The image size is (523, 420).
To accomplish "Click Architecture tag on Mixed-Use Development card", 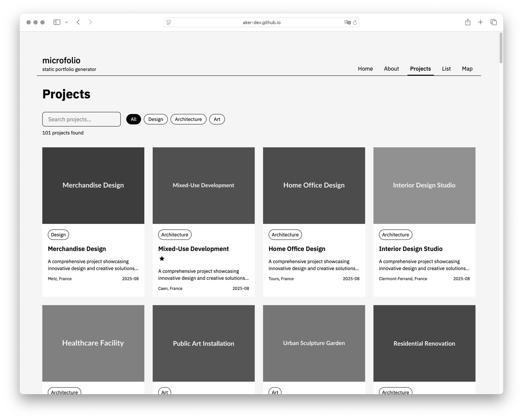I will pyautogui.click(x=175, y=235).
